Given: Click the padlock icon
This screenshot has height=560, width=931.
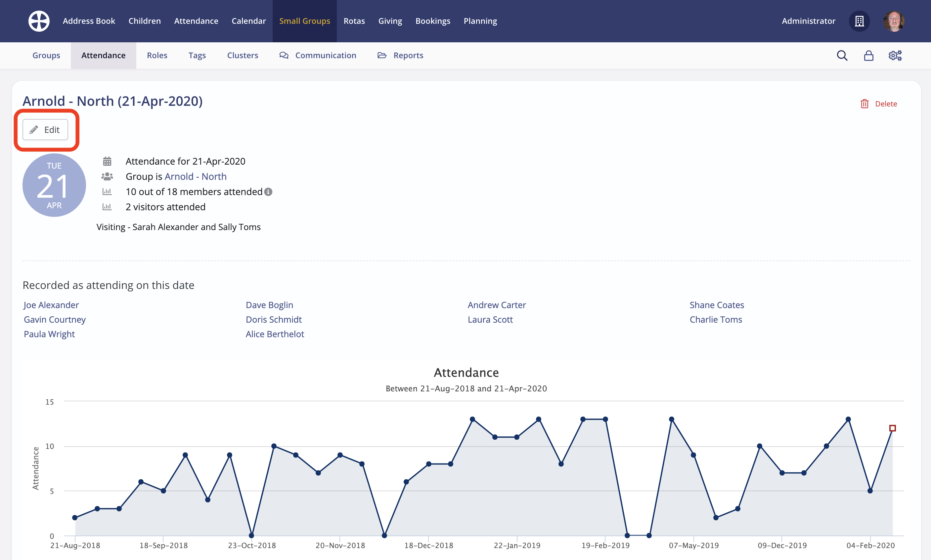Looking at the screenshot, I should click(869, 56).
